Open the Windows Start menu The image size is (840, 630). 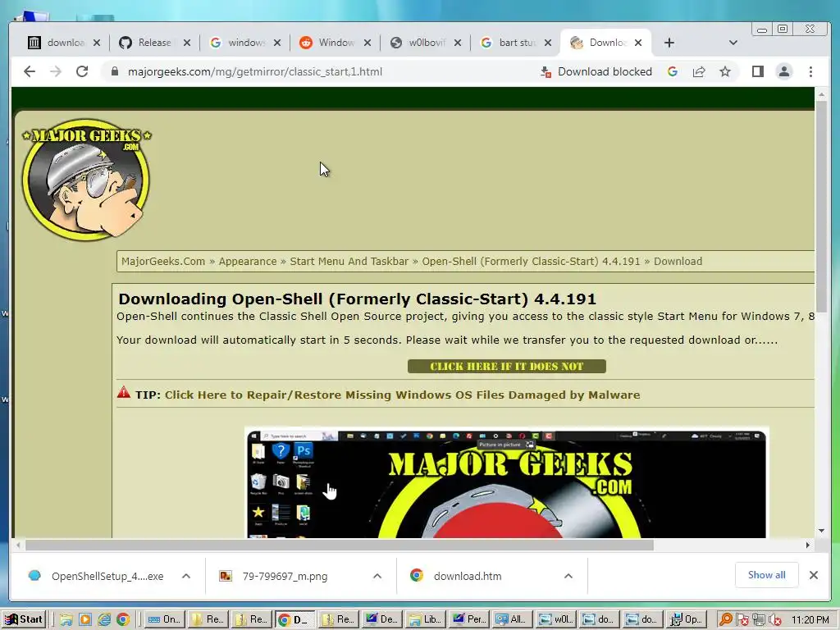point(24,620)
